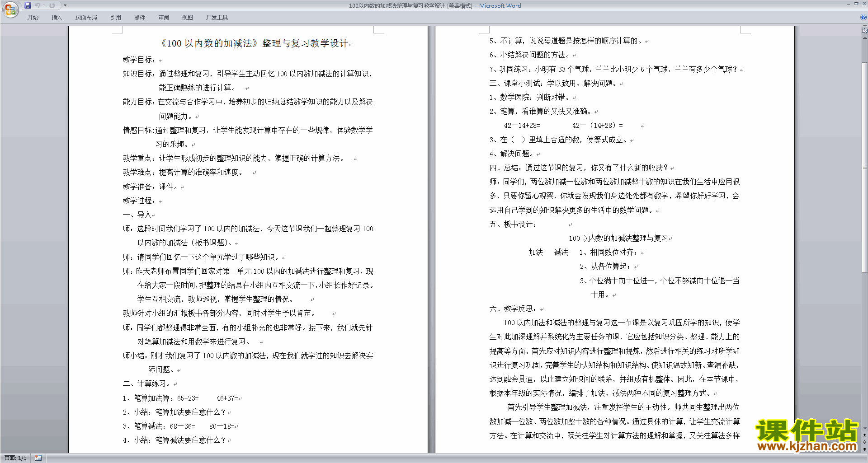This screenshot has height=463, width=868.
Task: Click the line 4、解决问题。 on page two
Action: [x=512, y=154]
